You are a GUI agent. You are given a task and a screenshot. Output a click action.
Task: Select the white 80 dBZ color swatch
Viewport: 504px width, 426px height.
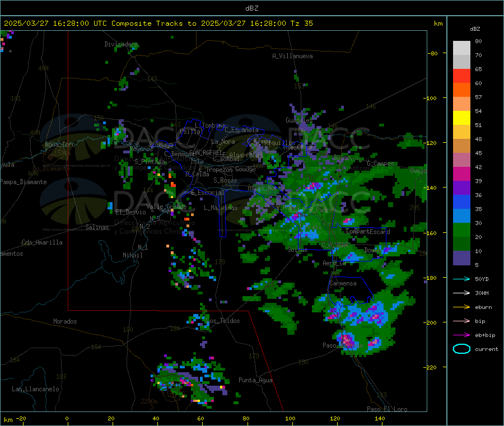pos(461,48)
